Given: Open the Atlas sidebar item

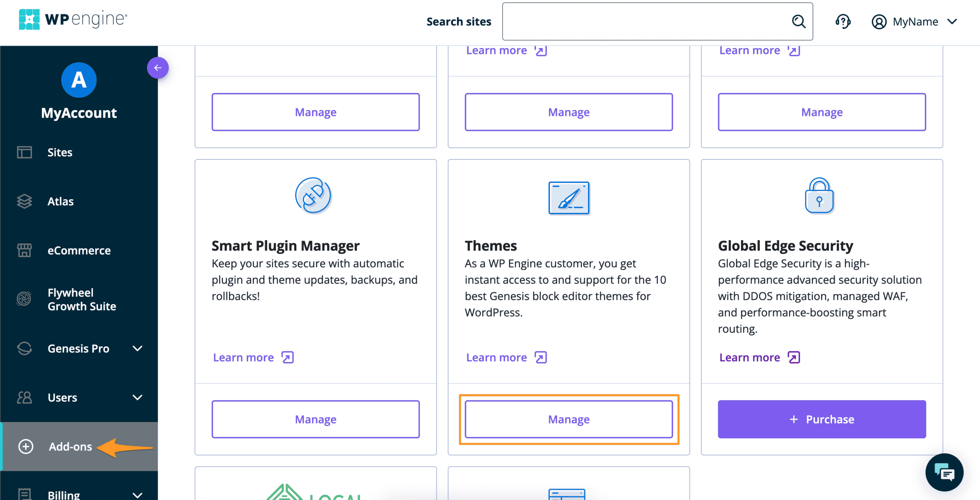Looking at the screenshot, I should click(60, 202).
